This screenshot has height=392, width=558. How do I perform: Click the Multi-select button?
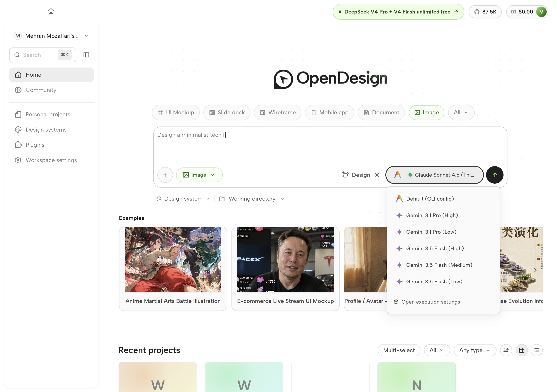(x=399, y=350)
